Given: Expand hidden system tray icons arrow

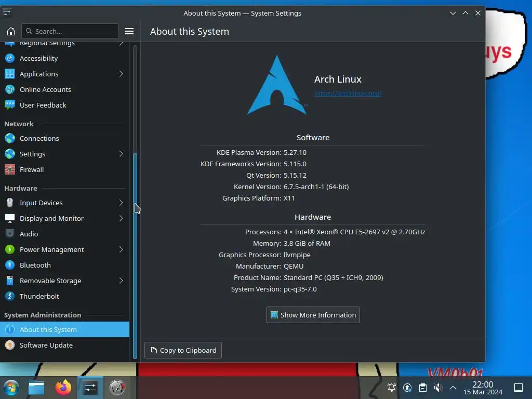Looking at the screenshot, I should coord(453,388).
